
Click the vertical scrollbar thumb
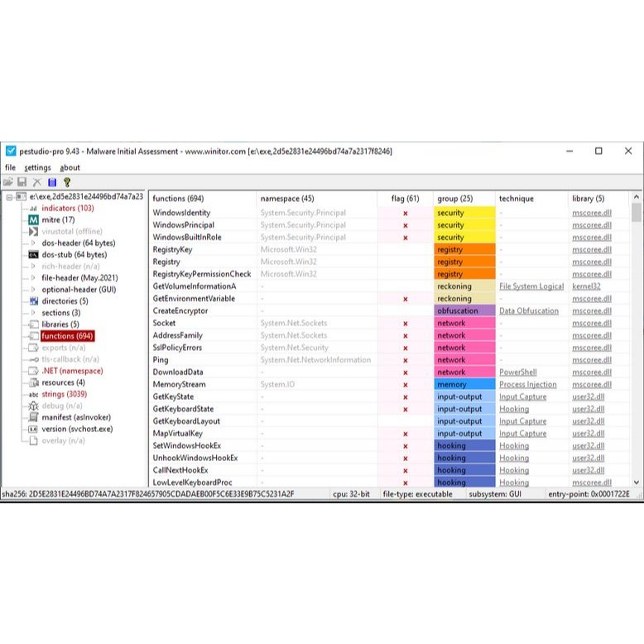(637, 213)
